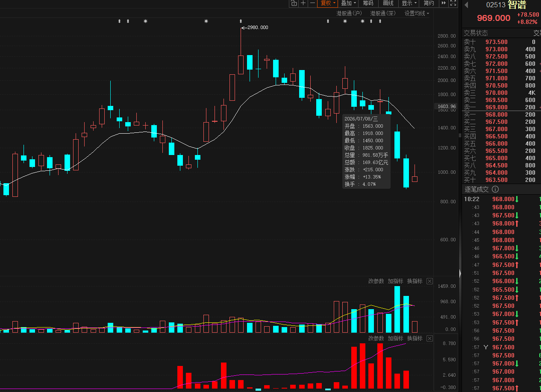541x392 pixels.
Task: Select the 卖十 973.500 order row
Action: point(501,42)
